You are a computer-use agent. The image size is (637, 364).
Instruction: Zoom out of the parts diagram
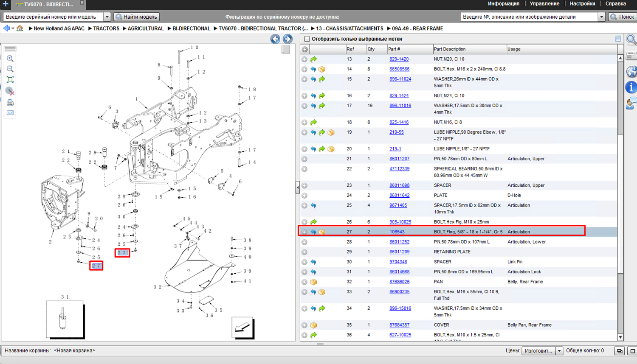pos(10,69)
